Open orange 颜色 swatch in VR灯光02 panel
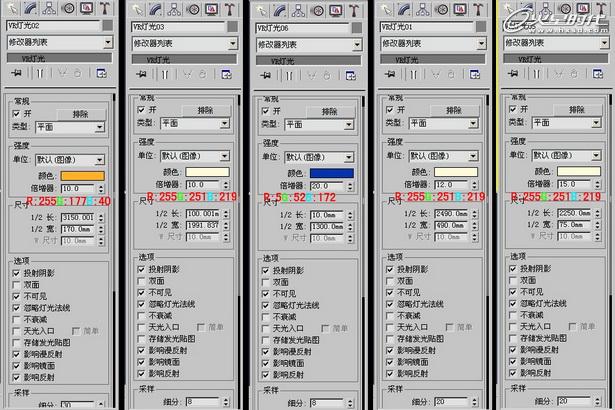The image size is (615, 410). point(82,176)
